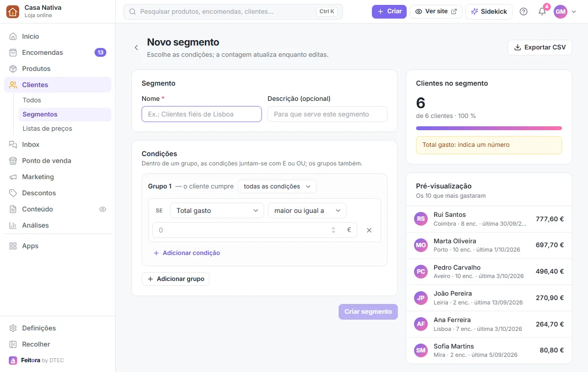Screen dimensions: 588x372
Task: Open the Início home icon
Action: (x=13, y=36)
